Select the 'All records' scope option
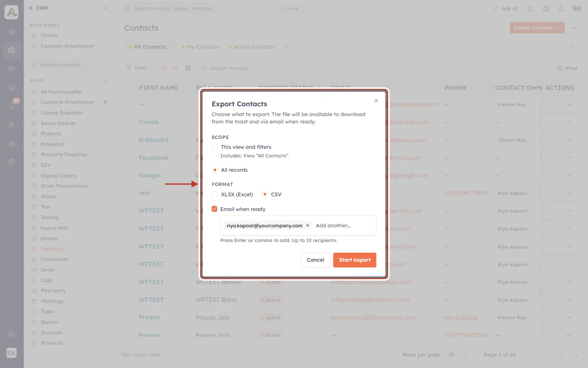588x368 pixels. [x=215, y=170]
